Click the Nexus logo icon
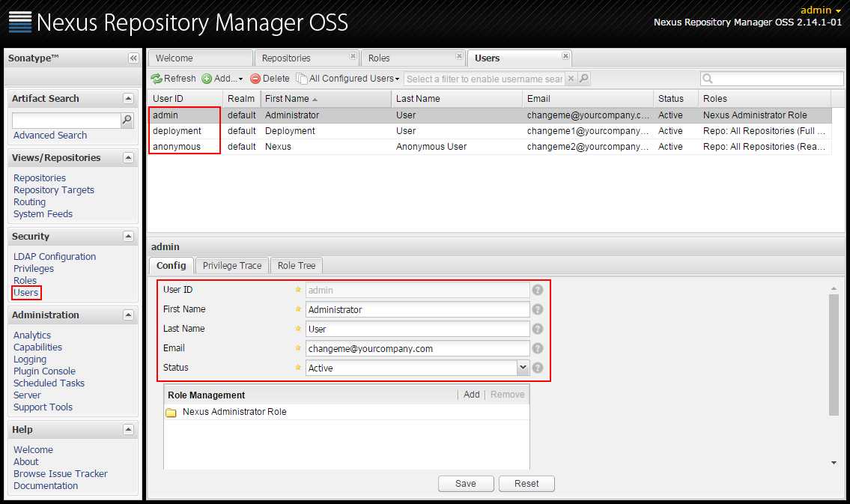This screenshot has height=504, width=850. pyautogui.click(x=20, y=22)
